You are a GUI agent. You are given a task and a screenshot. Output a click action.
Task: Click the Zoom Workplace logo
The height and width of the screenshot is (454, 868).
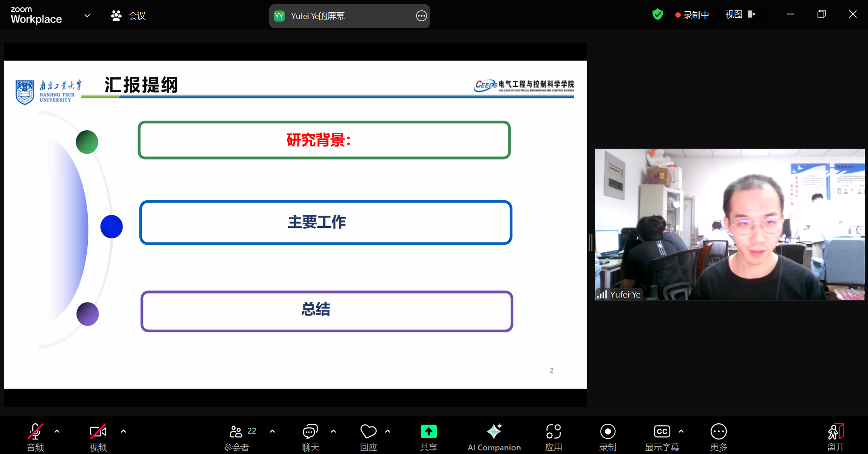click(36, 15)
